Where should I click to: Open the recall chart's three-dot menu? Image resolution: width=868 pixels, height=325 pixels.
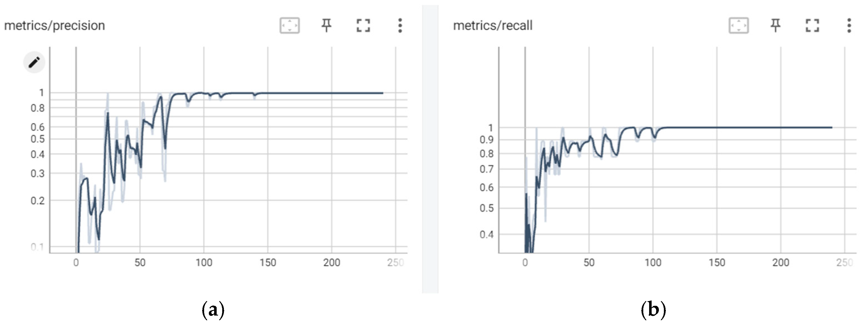[849, 26]
